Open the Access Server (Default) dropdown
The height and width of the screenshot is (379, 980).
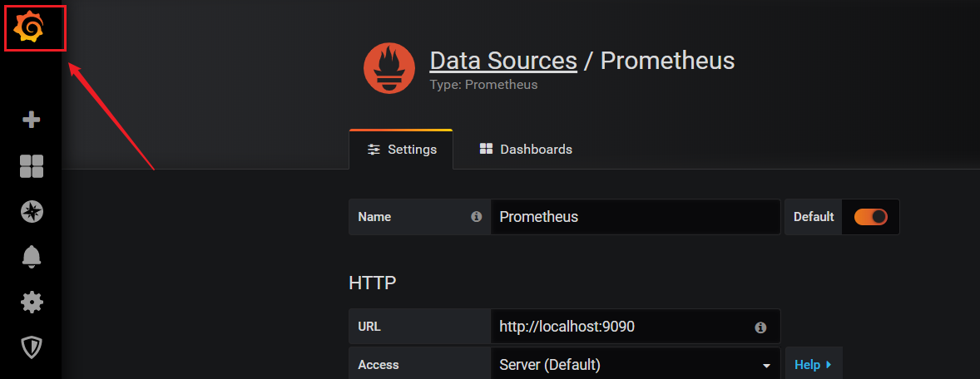click(x=636, y=365)
